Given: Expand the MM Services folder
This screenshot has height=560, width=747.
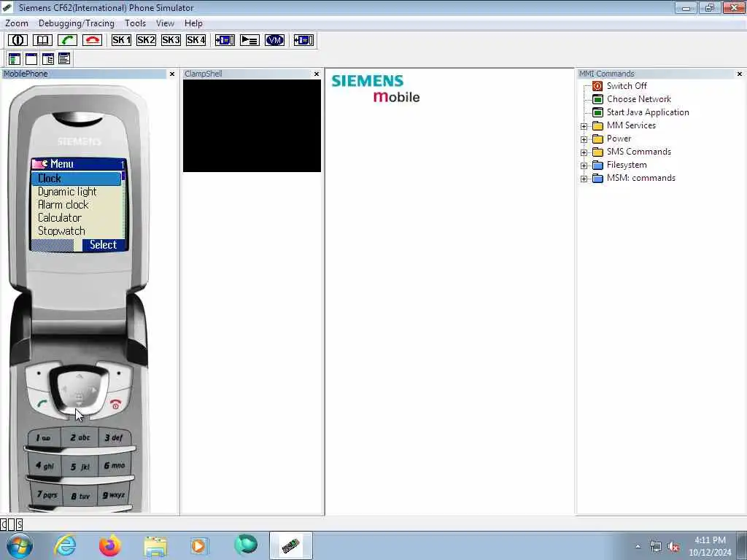Looking at the screenshot, I should click(x=584, y=126).
